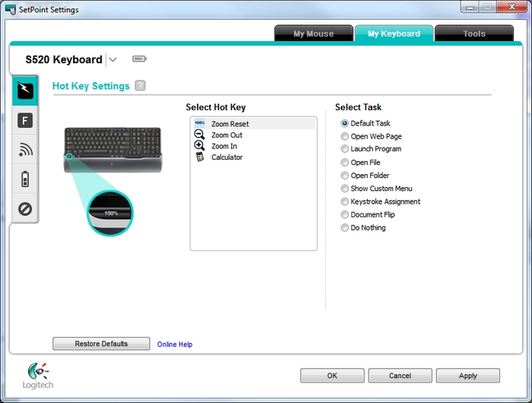Select the "Calculator" hot key row
This screenshot has height=403, width=532.
click(x=254, y=157)
